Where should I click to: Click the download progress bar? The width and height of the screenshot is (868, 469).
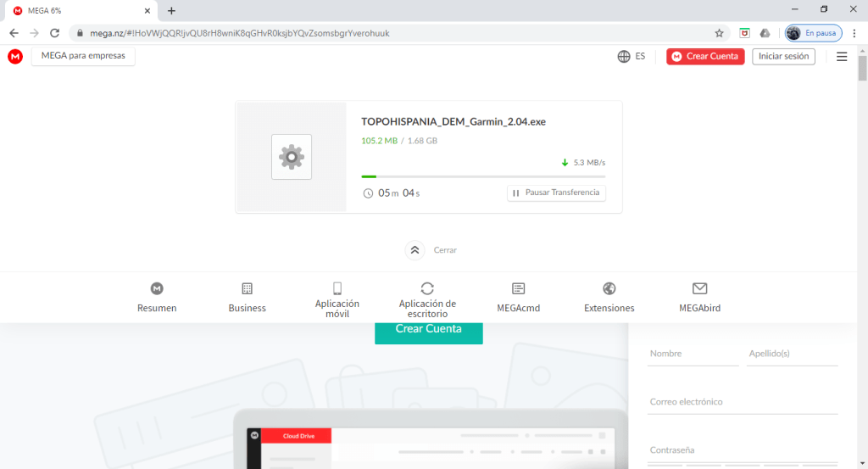483,176
